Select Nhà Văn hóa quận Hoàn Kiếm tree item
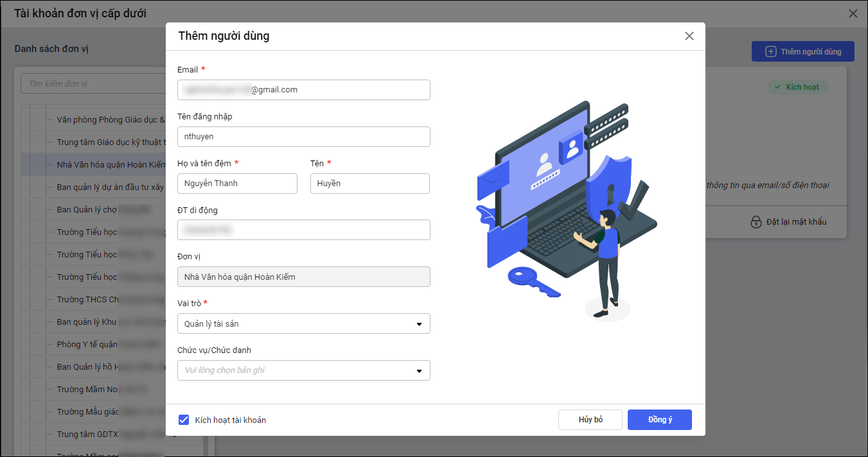868x457 pixels. [111, 164]
